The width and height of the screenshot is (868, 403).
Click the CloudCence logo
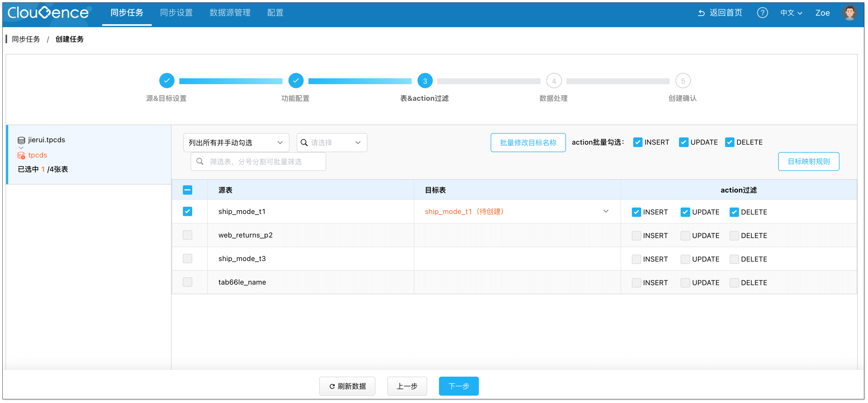[x=48, y=13]
